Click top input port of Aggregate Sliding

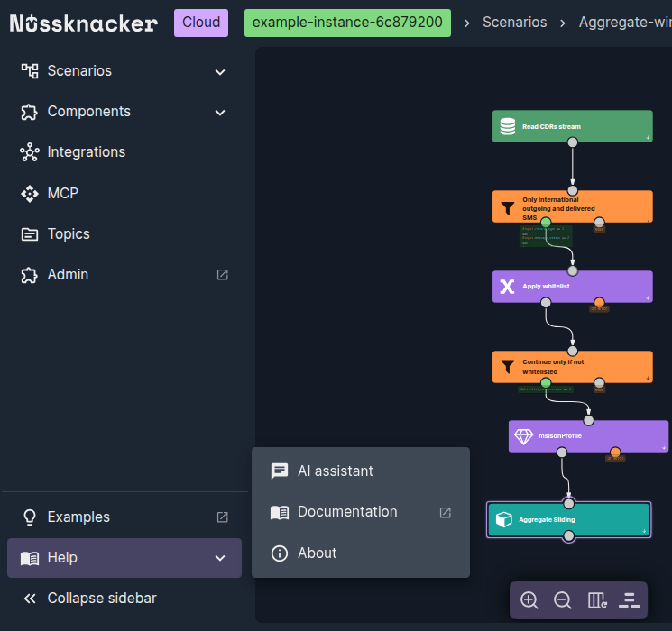[568, 504]
